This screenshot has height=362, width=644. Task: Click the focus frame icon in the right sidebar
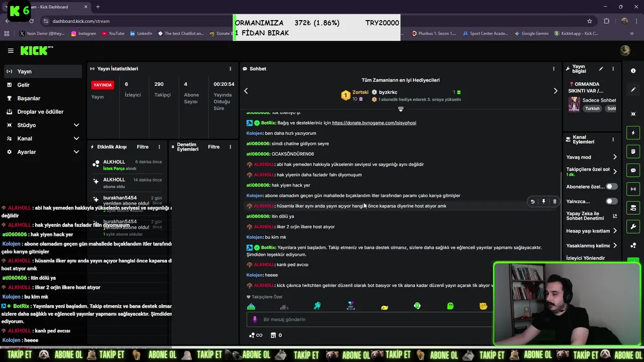click(x=633, y=114)
